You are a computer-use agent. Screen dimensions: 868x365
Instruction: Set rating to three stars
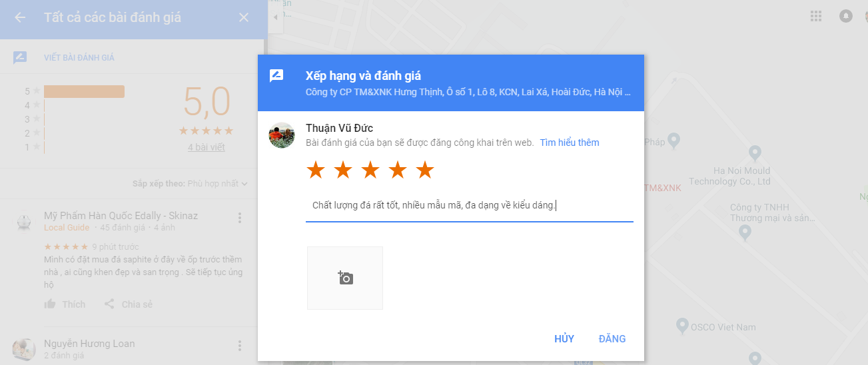(370, 171)
